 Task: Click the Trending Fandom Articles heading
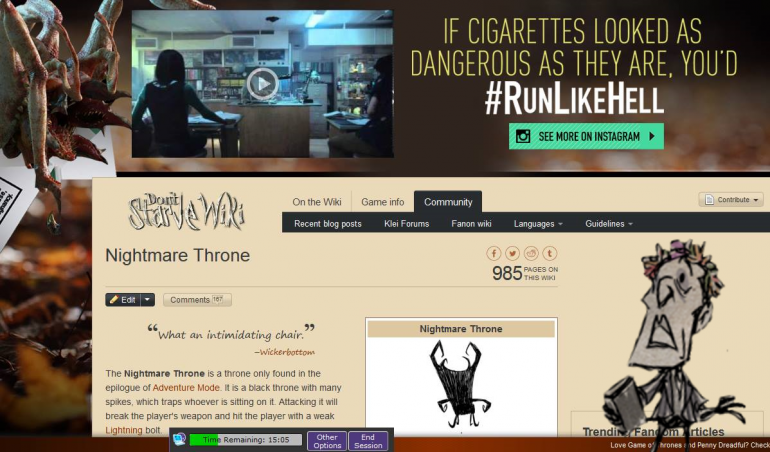pos(653,432)
